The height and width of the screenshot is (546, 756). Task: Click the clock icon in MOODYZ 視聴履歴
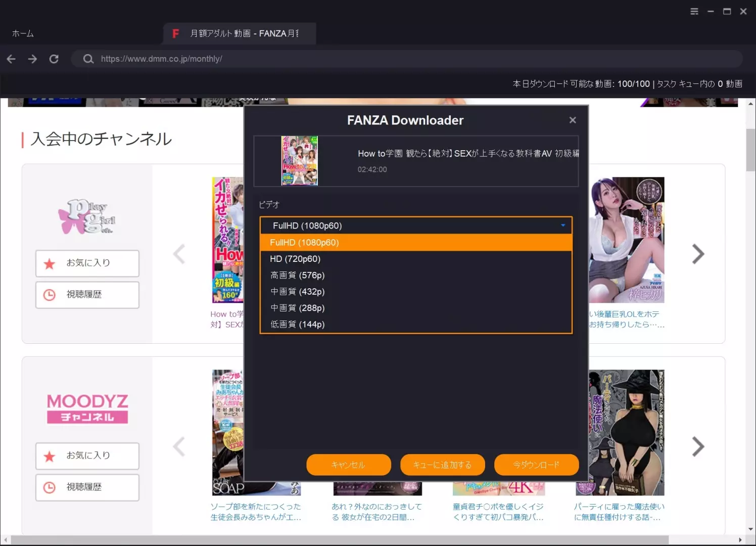50,487
